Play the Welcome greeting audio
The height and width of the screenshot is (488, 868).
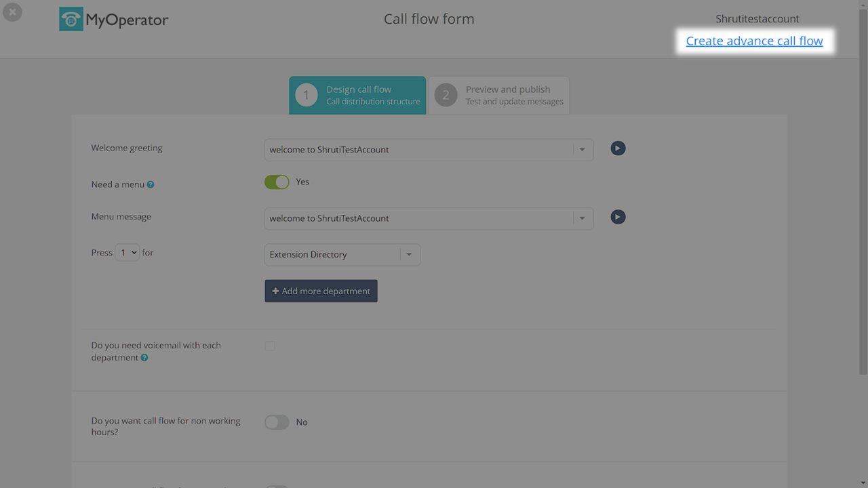618,148
